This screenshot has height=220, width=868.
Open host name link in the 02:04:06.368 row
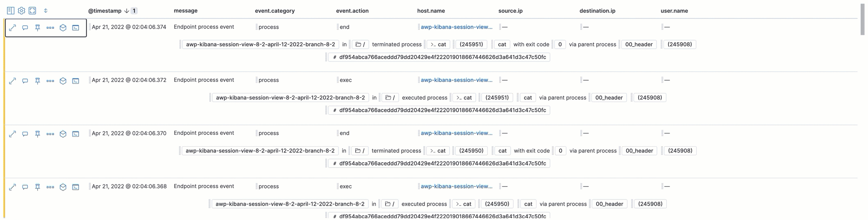[457, 186]
